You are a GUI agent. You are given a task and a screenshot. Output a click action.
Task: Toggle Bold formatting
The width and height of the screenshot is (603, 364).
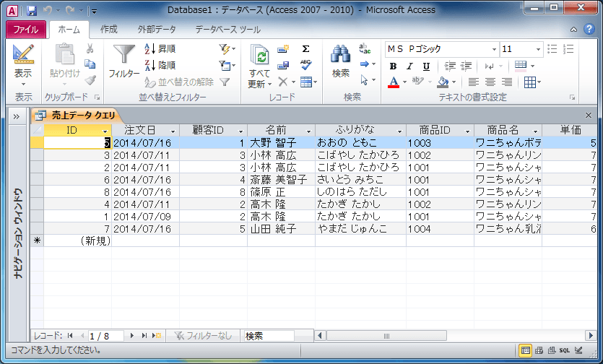393,66
